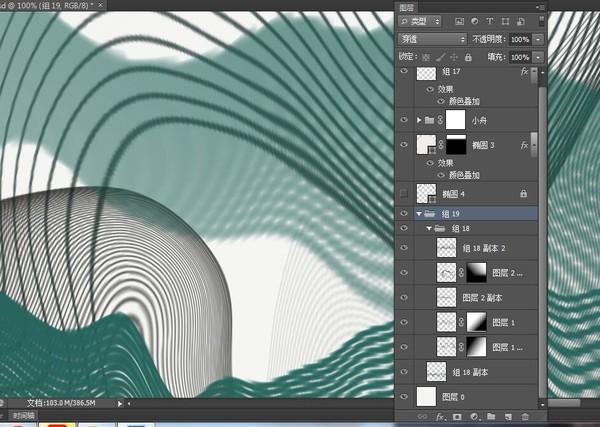Open 时间轴 timeline tab
The image size is (600, 427).
coord(24,416)
